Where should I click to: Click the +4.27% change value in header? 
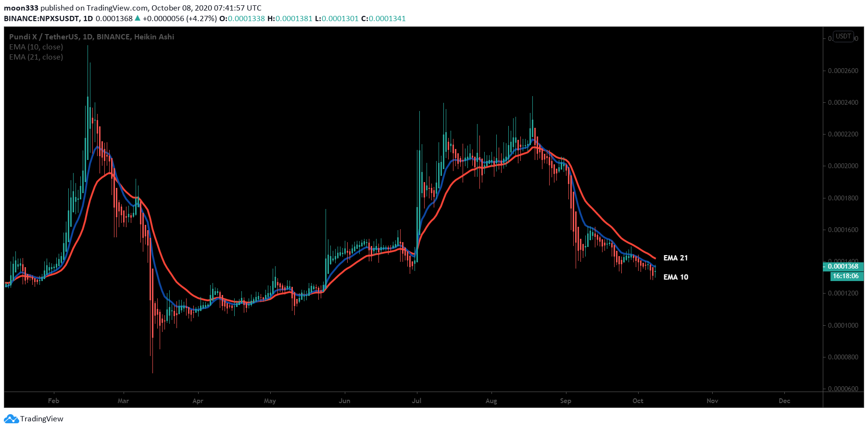point(201,18)
